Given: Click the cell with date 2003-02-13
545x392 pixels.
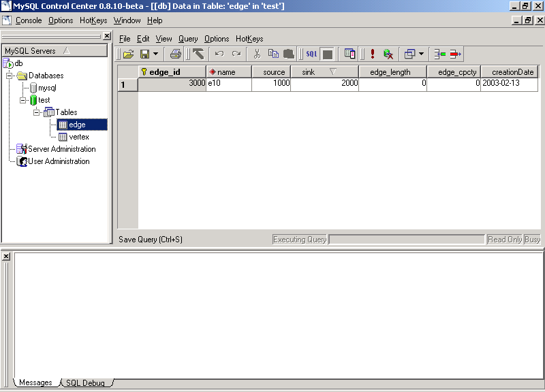Looking at the screenshot, I should 510,84.
